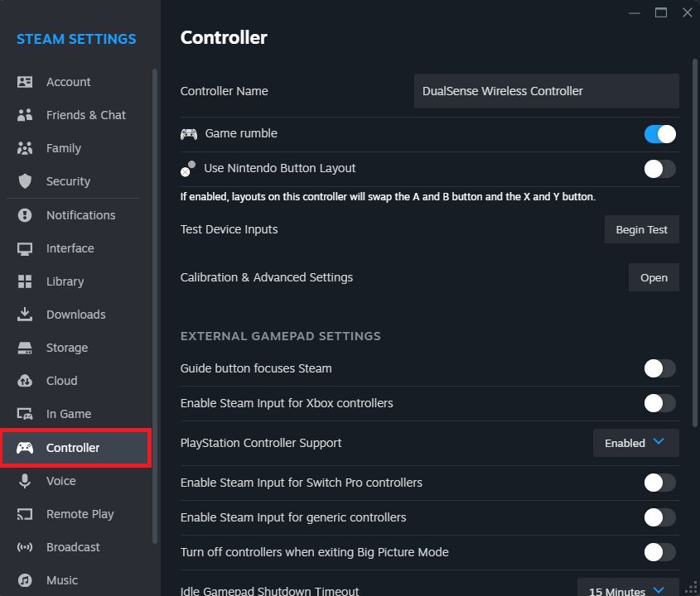Click the Storage drive icon

click(x=25, y=348)
